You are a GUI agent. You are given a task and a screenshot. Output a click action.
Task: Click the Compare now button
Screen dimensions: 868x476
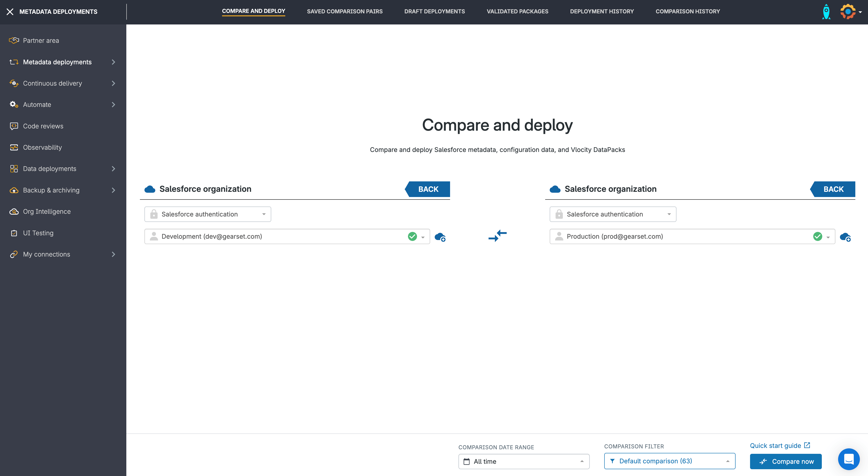pyautogui.click(x=785, y=461)
